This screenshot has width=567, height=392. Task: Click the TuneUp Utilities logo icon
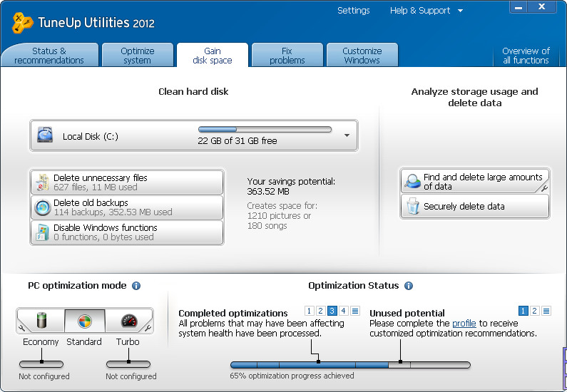click(22, 23)
